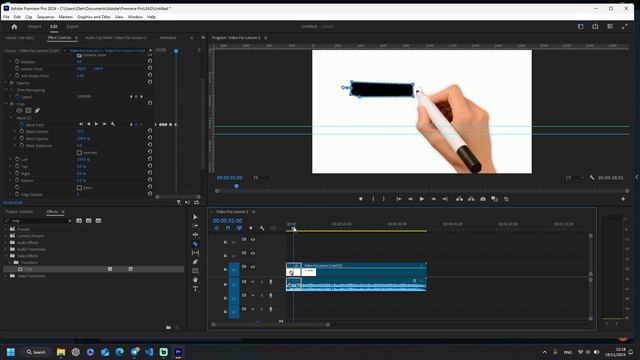
Task: Select the Type tool
Action: point(195,289)
